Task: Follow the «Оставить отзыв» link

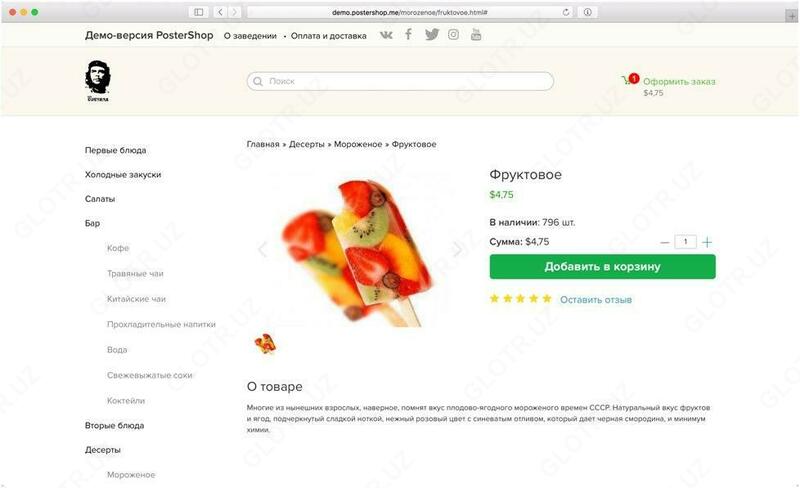Action: point(595,299)
